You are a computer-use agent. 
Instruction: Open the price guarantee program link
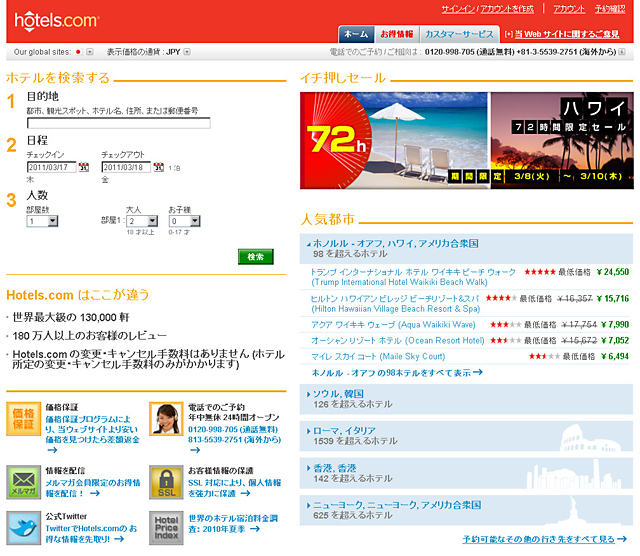(x=92, y=429)
